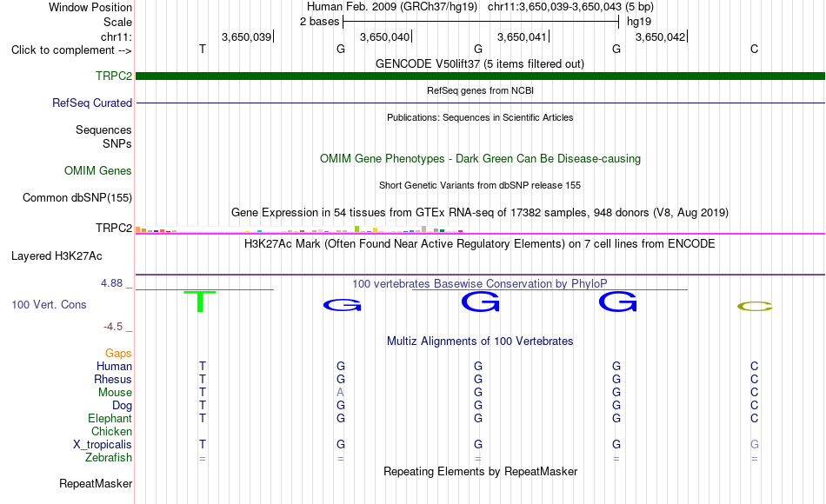Click the 3,650,040 position marker
Image resolution: width=826 pixels, height=504 pixels.
tap(384, 36)
